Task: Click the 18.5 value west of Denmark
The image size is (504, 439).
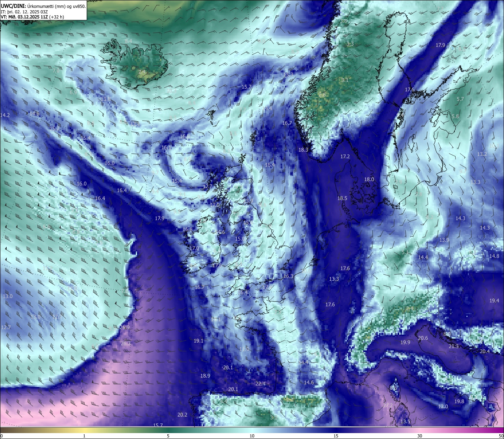Action: tap(342, 198)
